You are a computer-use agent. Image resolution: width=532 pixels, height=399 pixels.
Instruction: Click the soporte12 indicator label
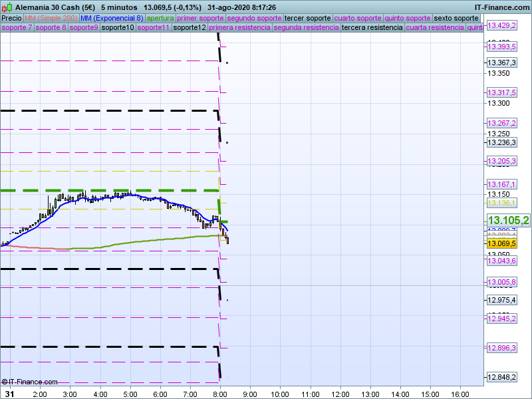[x=189, y=28]
